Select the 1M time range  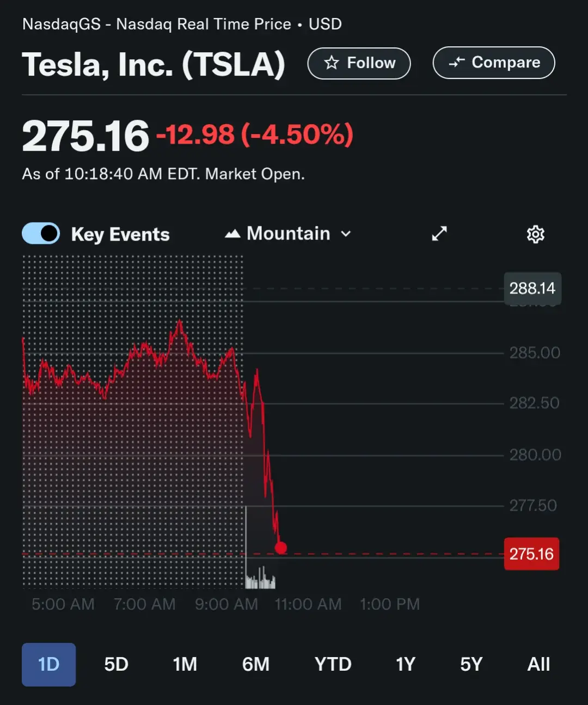click(185, 664)
